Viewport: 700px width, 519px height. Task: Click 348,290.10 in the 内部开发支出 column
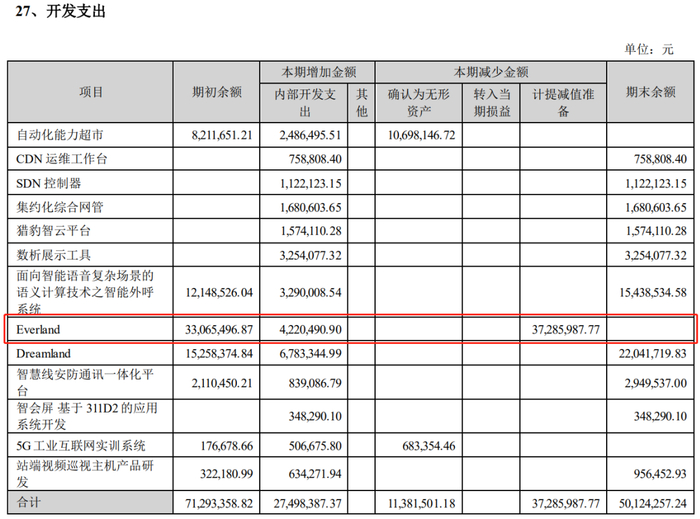pos(315,417)
